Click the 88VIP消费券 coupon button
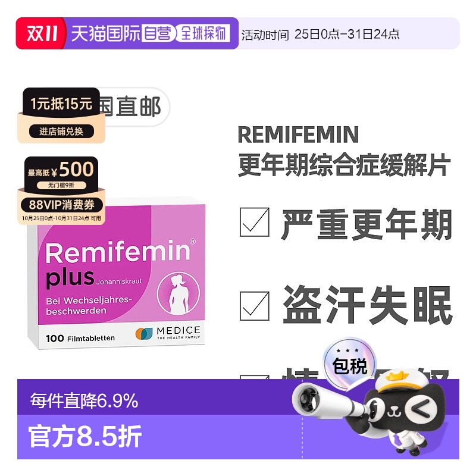The width and height of the screenshot is (476, 476). pos(62,205)
